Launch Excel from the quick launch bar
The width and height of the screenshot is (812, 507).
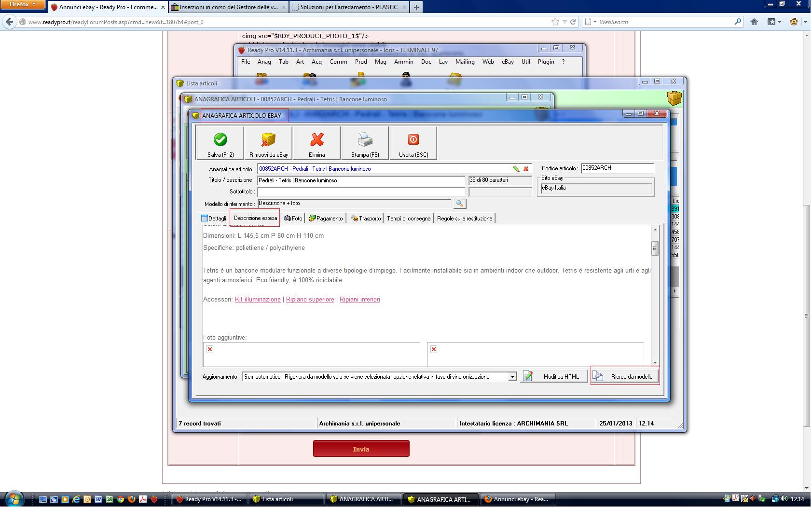tap(110, 499)
